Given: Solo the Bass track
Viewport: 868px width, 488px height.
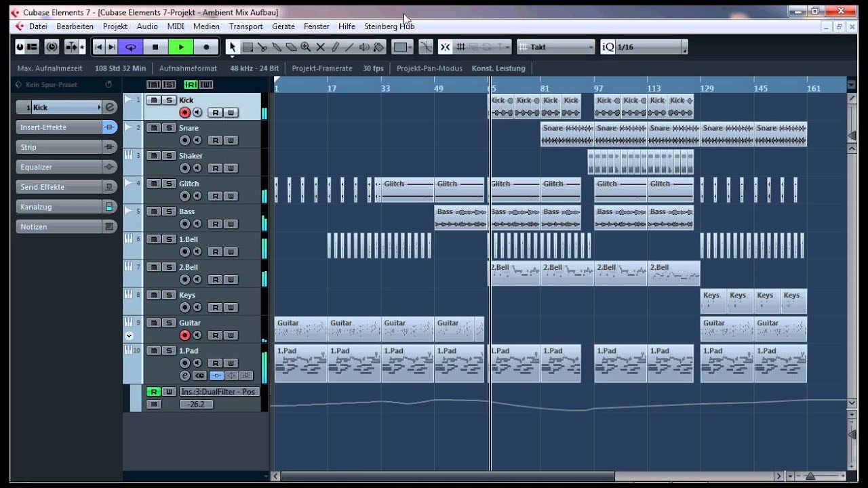Looking at the screenshot, I should pyautogui.click(x=170, y=211).
